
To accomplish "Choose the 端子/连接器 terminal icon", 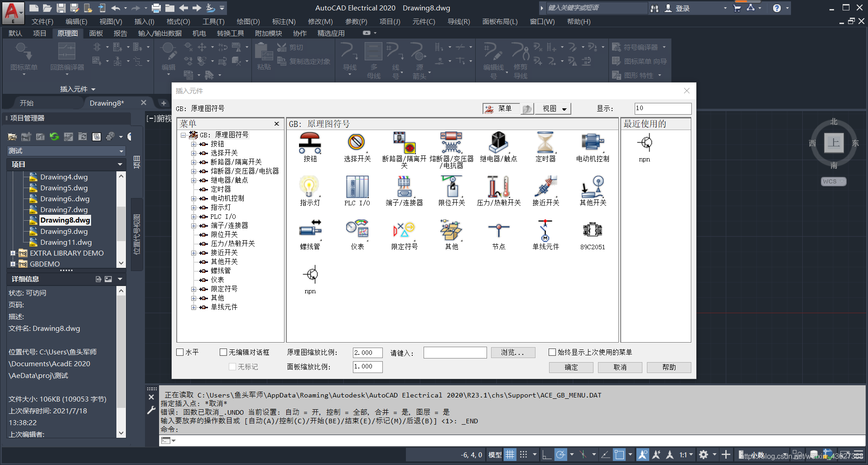I will (405, 186).
